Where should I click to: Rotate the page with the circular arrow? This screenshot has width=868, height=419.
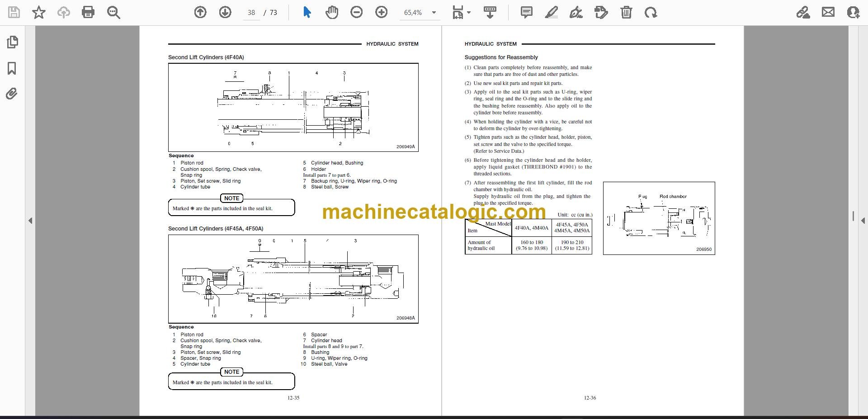pyautogui.click(x=651, y=12)
